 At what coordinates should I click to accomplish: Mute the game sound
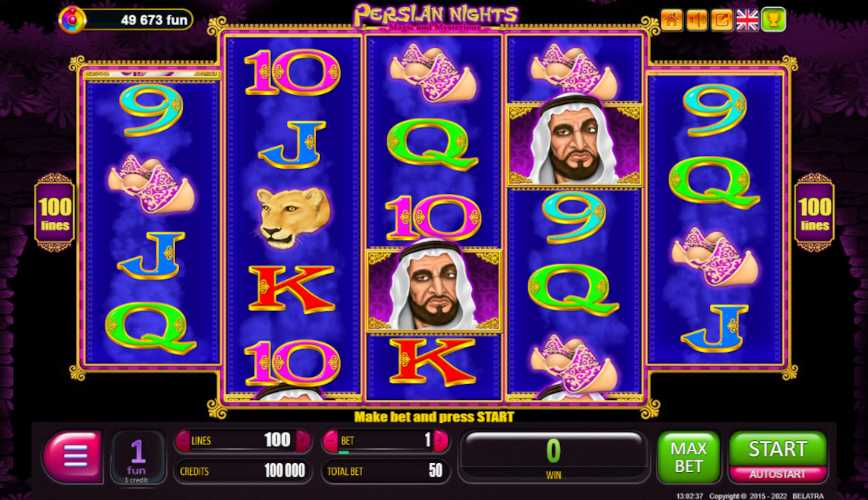(x=697, y=20)
